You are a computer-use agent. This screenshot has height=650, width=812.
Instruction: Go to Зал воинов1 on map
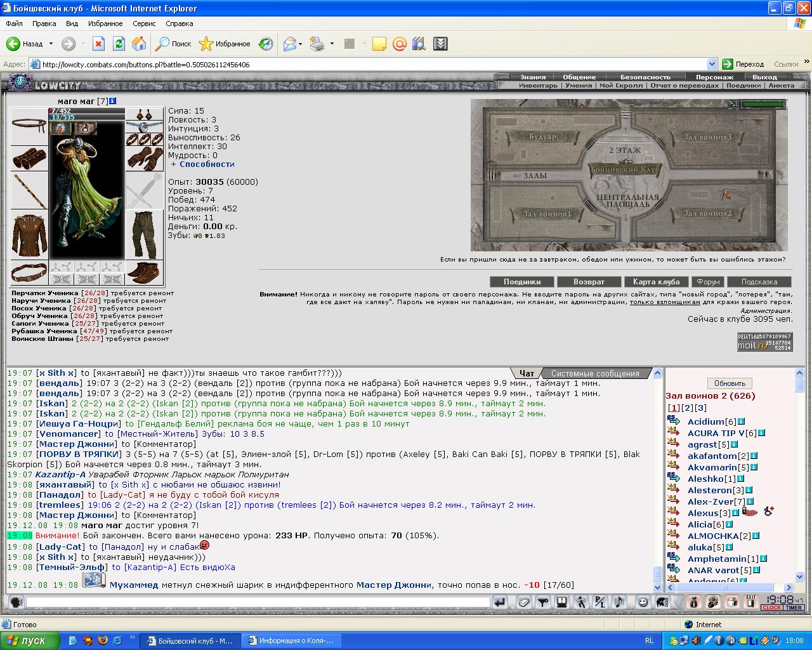coord(547,214)
